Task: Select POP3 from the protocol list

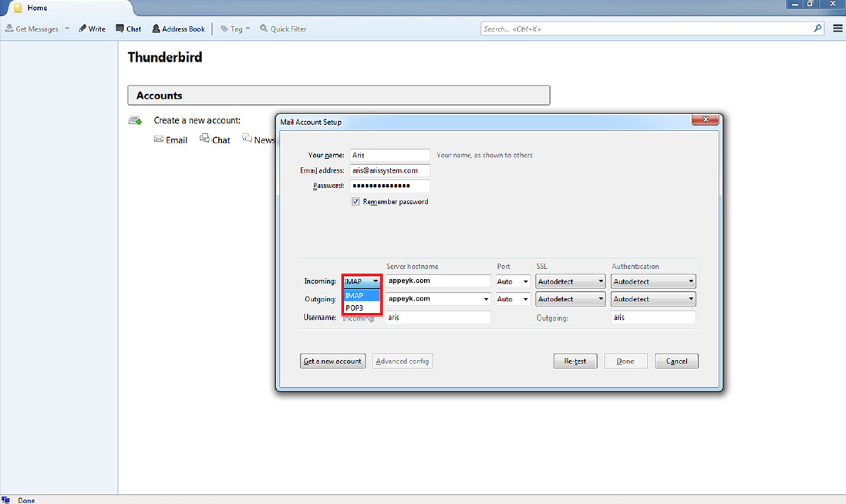Action: click(x=362, y=307)
